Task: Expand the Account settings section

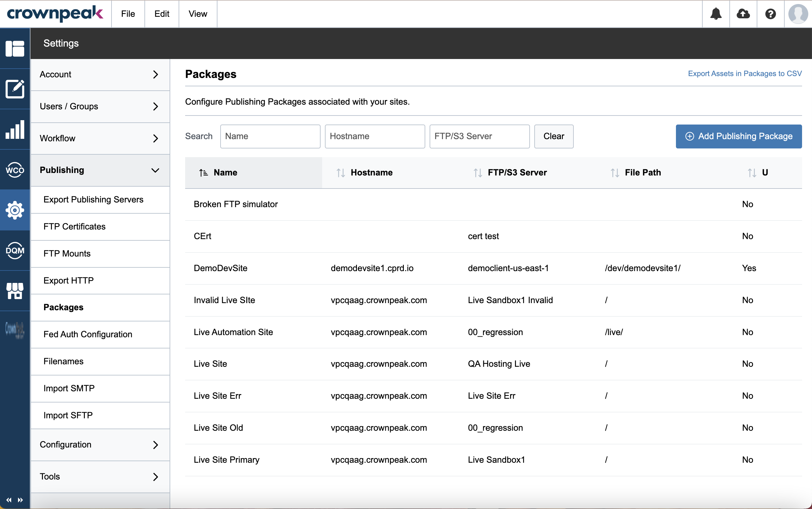Action: point(100,75)
